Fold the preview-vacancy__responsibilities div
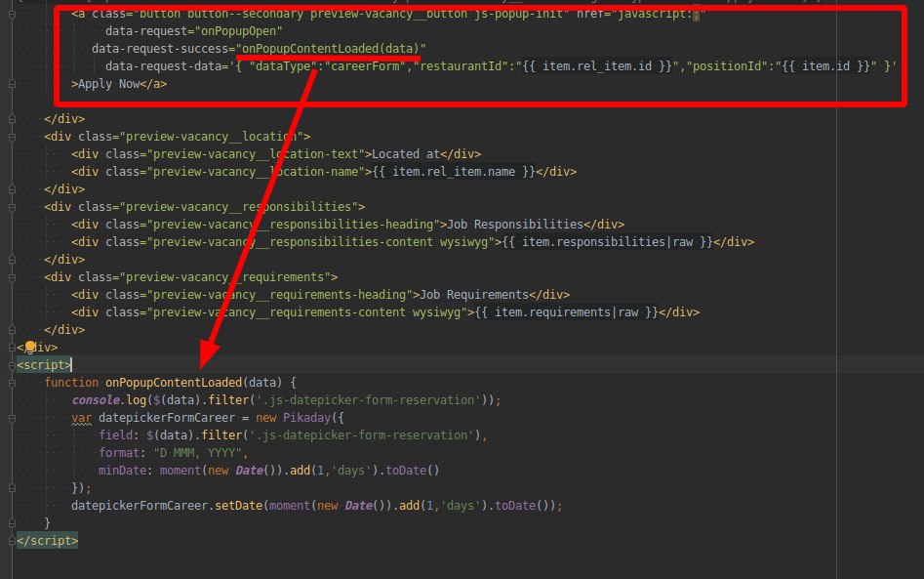The image size is (924, 579). (12, 207)
